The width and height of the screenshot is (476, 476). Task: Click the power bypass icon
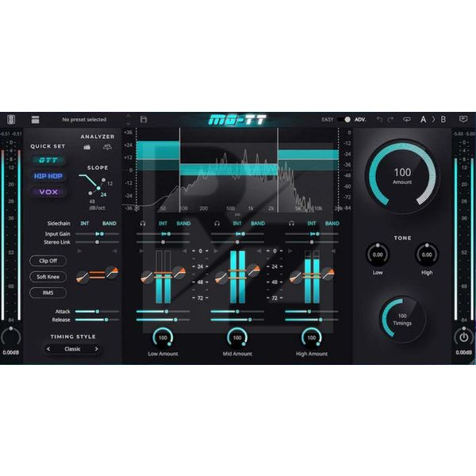pyautogui.click(x=463, y=337)
